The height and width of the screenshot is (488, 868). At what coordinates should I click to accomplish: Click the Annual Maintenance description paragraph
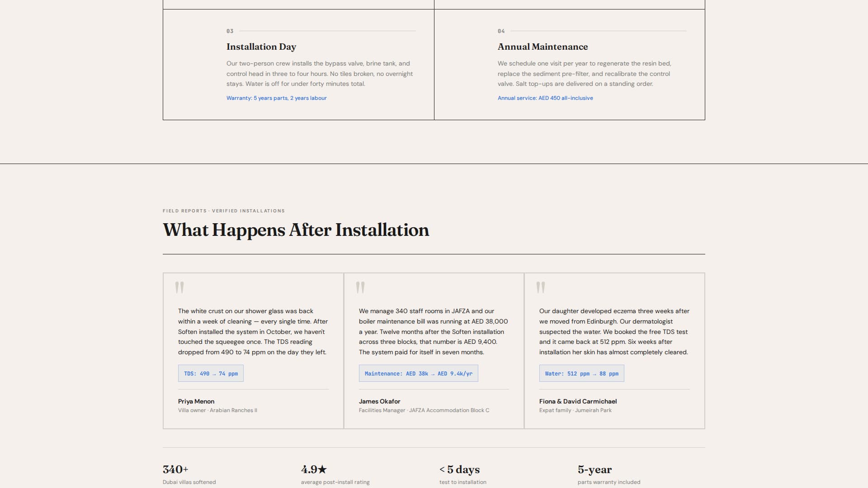pyautogui.click(x=585, y=74)
